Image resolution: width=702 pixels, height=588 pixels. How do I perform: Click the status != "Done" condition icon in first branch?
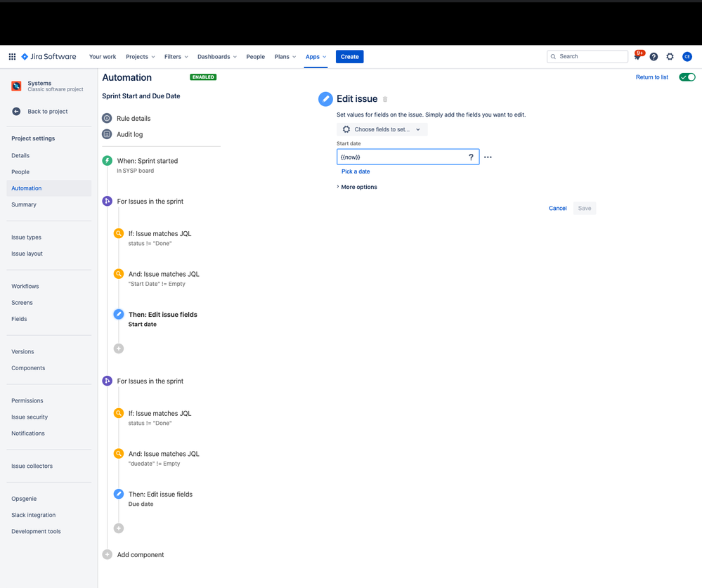pyautogui.click(x=119, y=234)
